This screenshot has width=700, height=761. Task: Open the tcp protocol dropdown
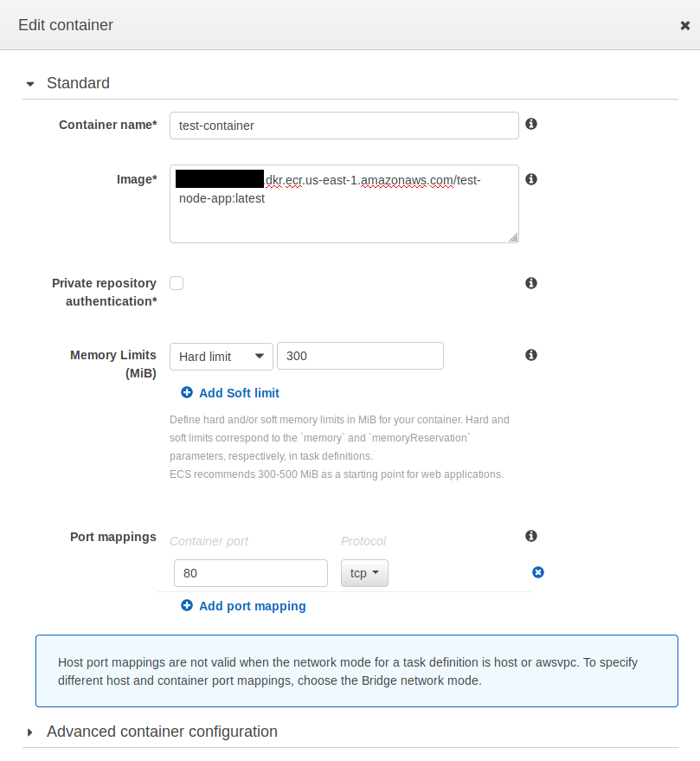364,573
